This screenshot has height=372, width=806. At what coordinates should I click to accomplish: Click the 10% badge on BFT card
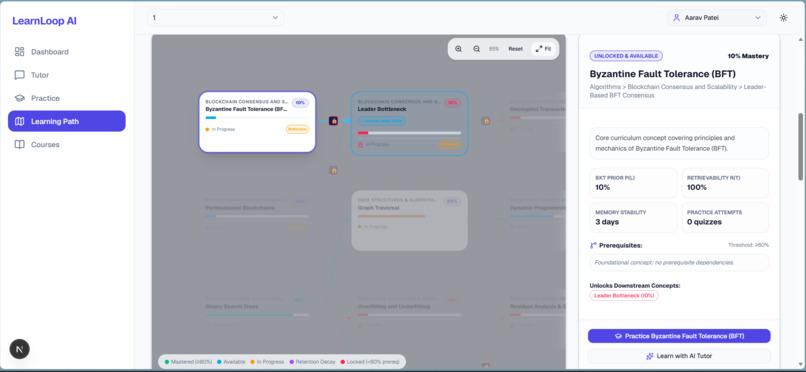coord(300,103)
